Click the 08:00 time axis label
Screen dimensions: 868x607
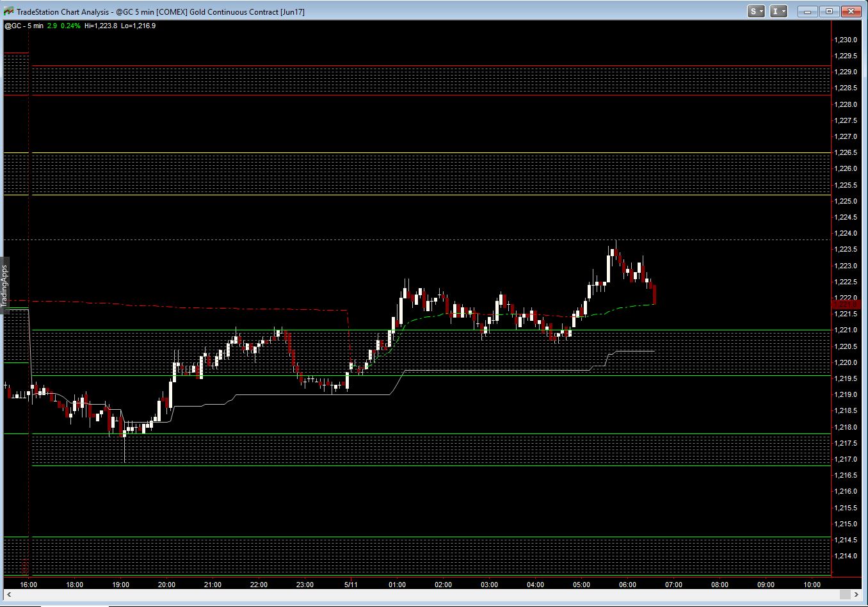click(x=720, y=585)
